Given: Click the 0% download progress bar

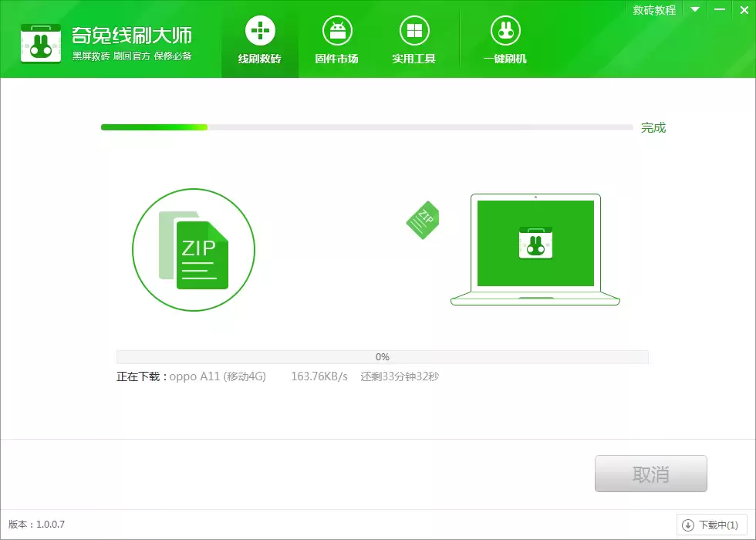Looking at the screenshot, I should coord(382,356).
